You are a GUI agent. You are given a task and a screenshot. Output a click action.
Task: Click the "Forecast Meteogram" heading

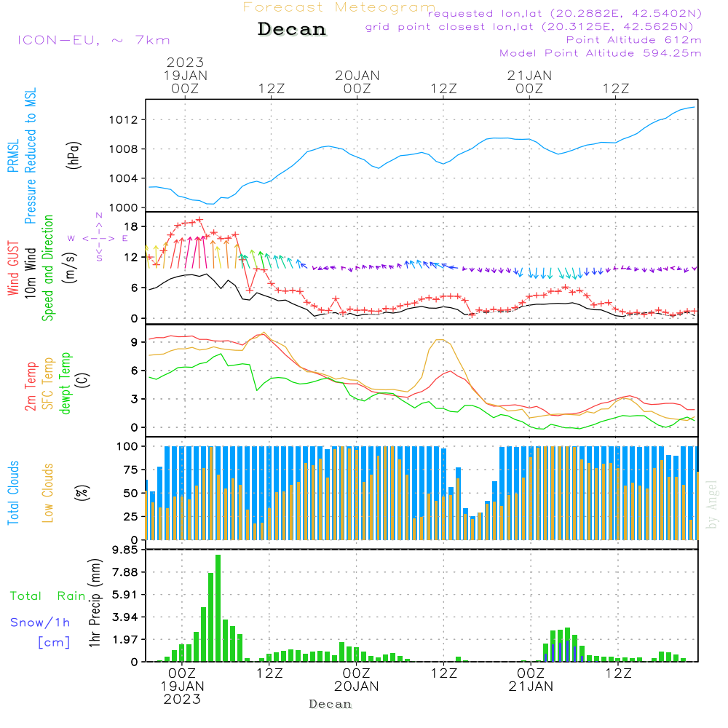(339, 7)
